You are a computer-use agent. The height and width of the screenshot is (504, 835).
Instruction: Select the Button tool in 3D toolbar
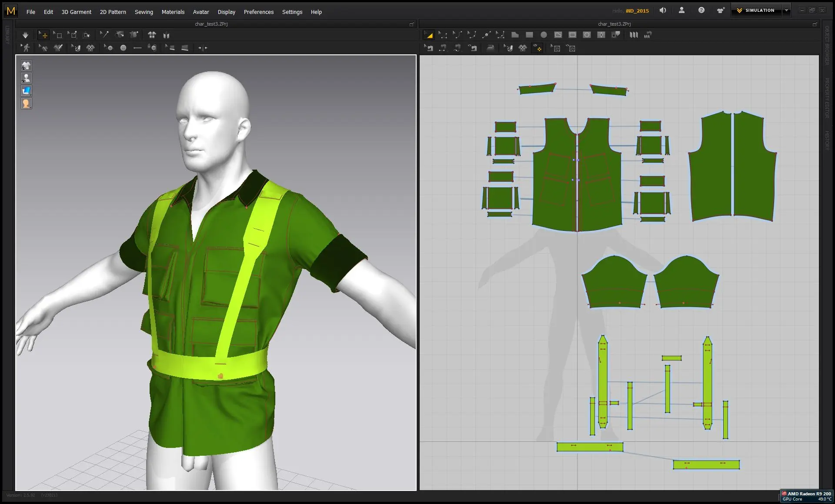click(x=123, y=48)
